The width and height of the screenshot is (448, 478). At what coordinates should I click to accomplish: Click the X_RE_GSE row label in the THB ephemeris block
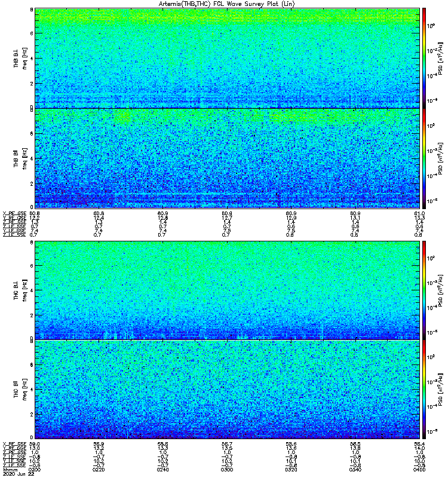click(14, 213)
